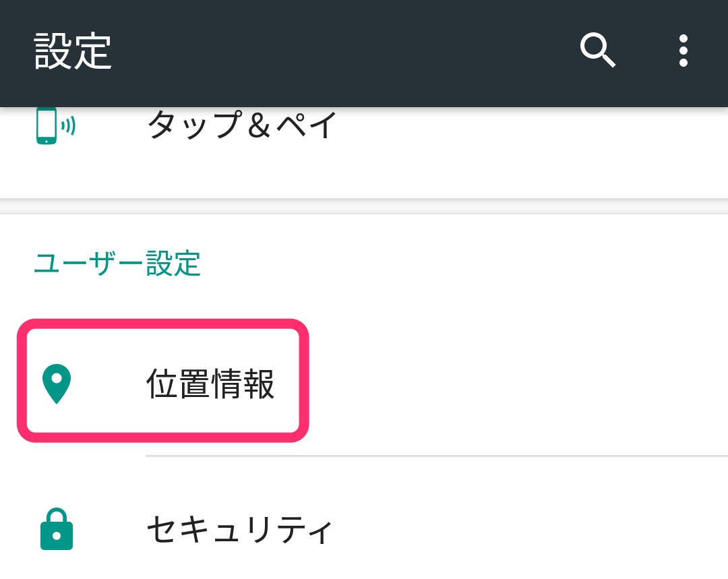Tap inside the pink highlighted box

click(x=162, y=381)
